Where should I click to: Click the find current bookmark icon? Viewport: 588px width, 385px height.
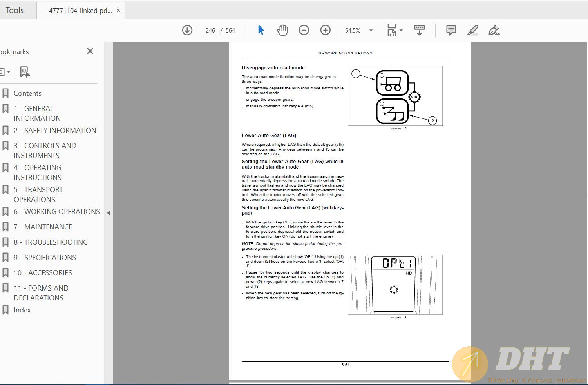tap(25, 72)
